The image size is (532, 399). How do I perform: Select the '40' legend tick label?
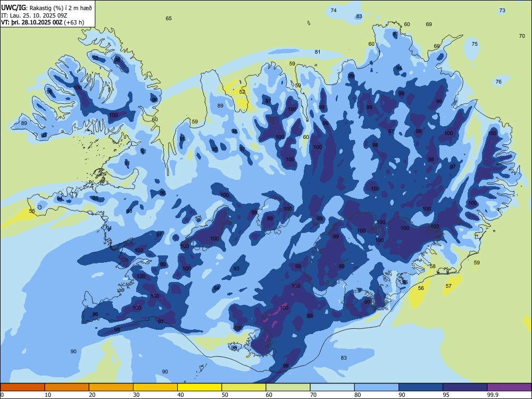click(180, 395)
